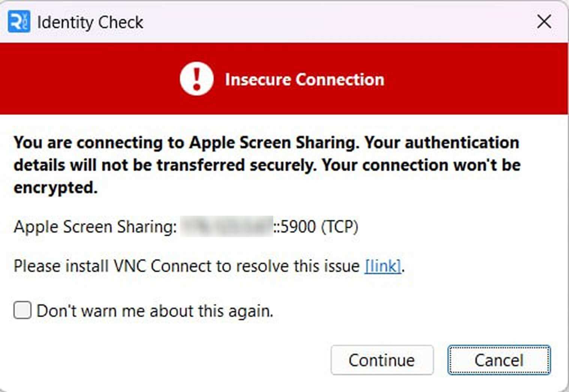This screenshot has width=569, height=392.
Task: Click empty title bar space beside Identity Check
Action: click(x=337, y=22)
